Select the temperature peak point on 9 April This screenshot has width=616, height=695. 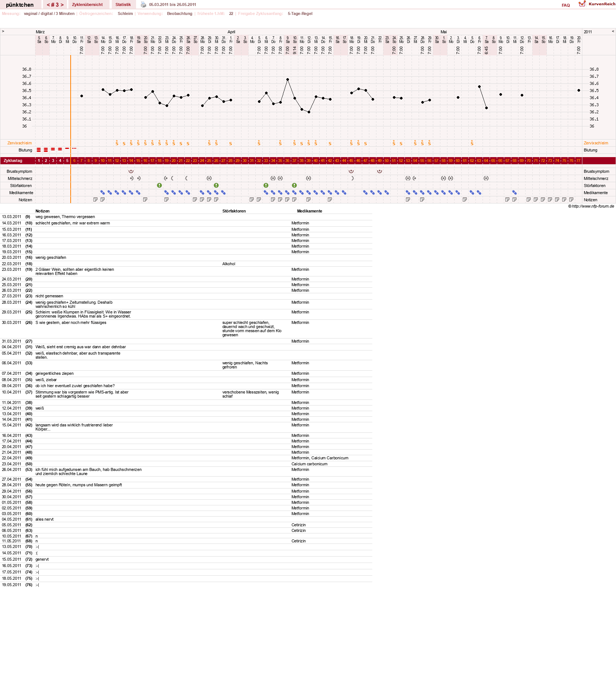tap(288, 80)
